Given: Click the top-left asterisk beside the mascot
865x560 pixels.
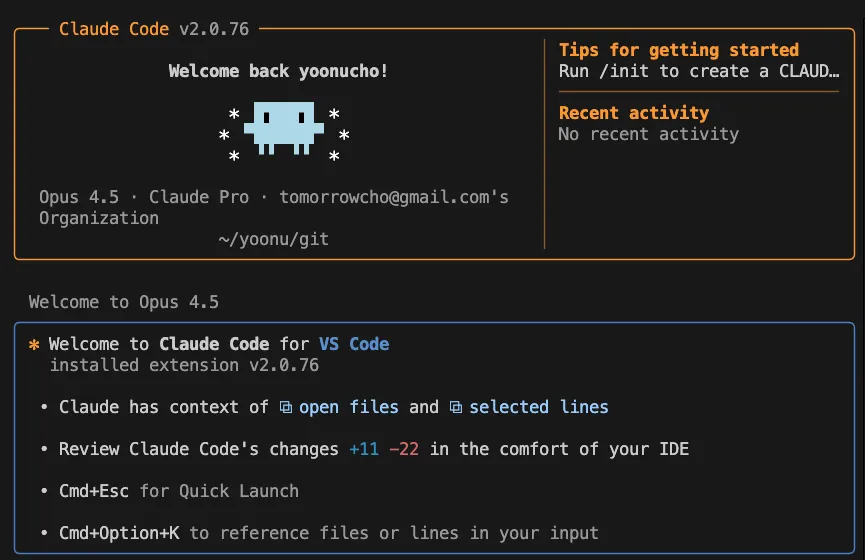Looking at the screenshot, I should pos(234,114).
